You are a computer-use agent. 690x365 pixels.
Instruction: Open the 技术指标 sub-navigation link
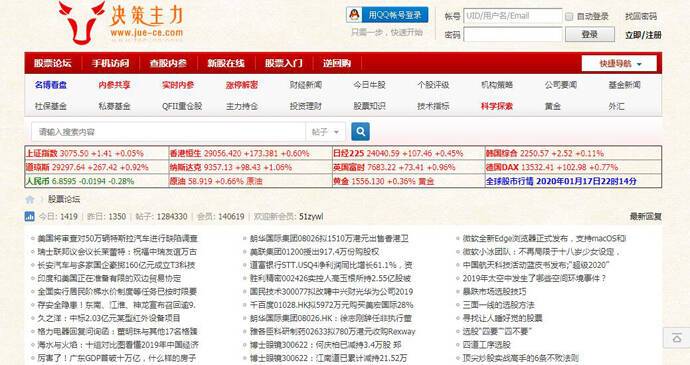click(x=433, y=106)
